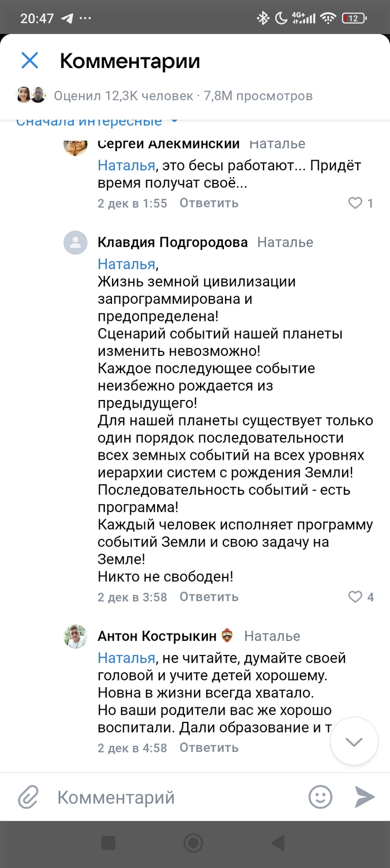Image resolution: width=390 pixels, height=868 pixels.
Task: Tap the scroll-down chevron button
Action: 354,741
